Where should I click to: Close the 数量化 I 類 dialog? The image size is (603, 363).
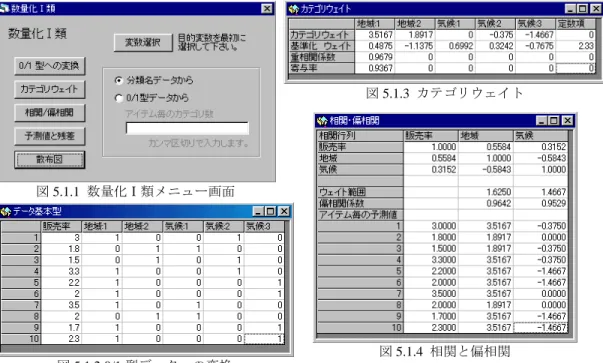coord(267,8)
